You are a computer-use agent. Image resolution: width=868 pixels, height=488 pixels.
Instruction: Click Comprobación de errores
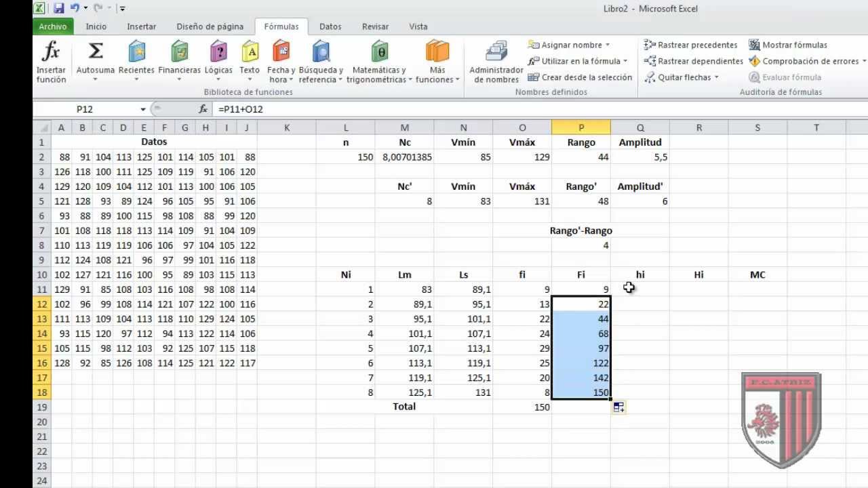click(804, 61)
